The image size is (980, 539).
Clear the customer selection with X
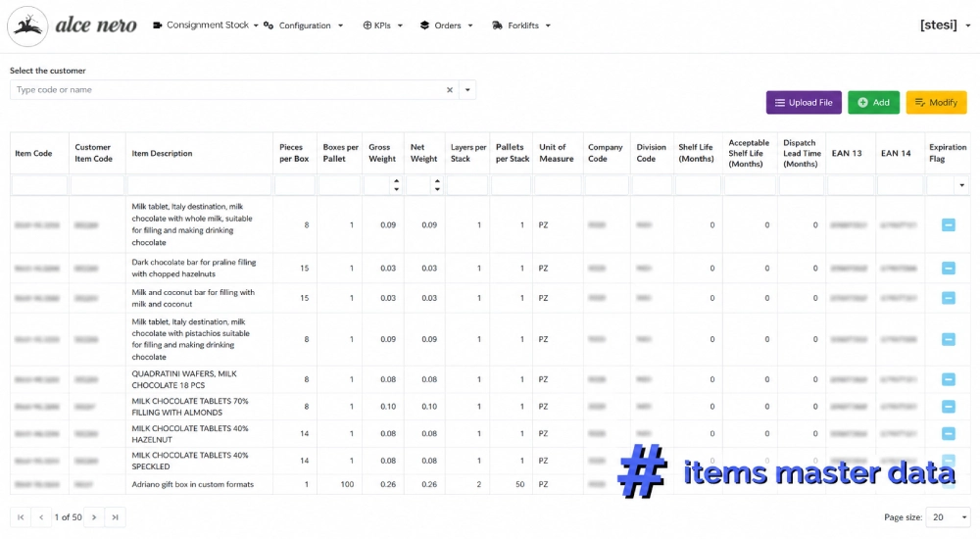pos(450,90)
